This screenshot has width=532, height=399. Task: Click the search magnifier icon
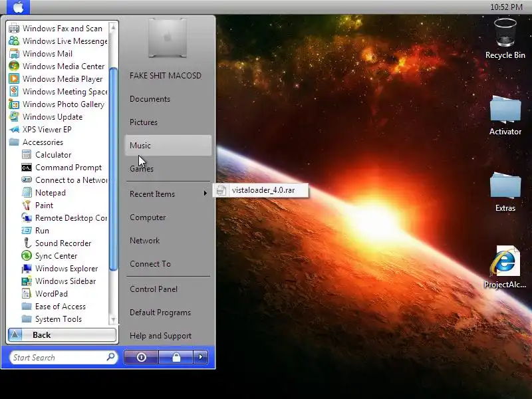110,357
